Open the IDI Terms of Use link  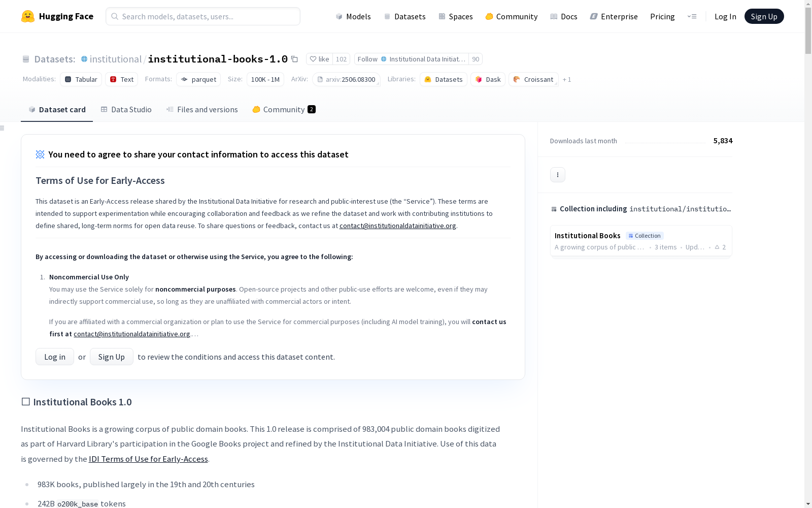click(148, 459)
